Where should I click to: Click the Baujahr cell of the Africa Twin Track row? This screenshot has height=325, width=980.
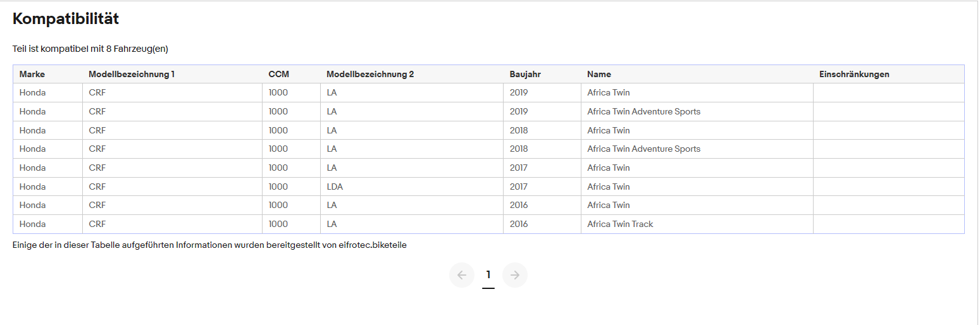[519, 224]
